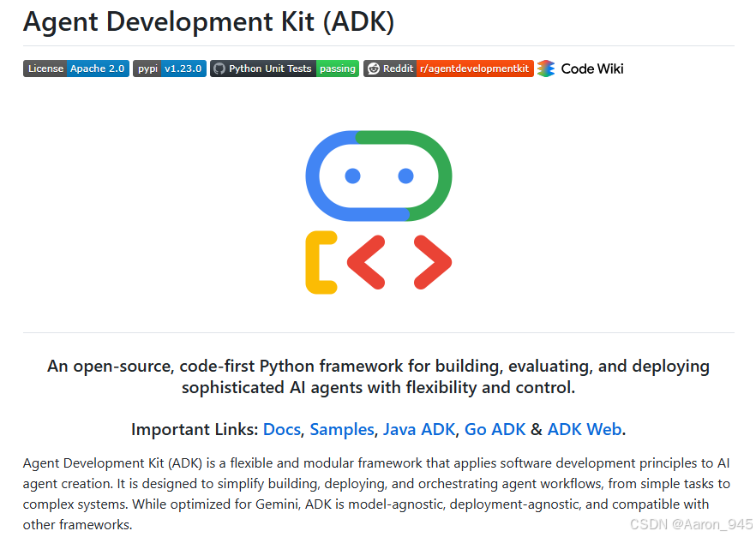Open the Apache 2.0 License badge
Viewport: 756px width, 537px height.
pos(76,69)
